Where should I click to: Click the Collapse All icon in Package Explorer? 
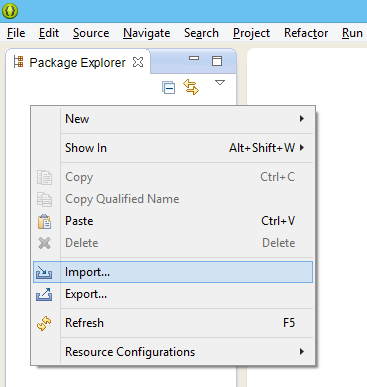(168, 88)
